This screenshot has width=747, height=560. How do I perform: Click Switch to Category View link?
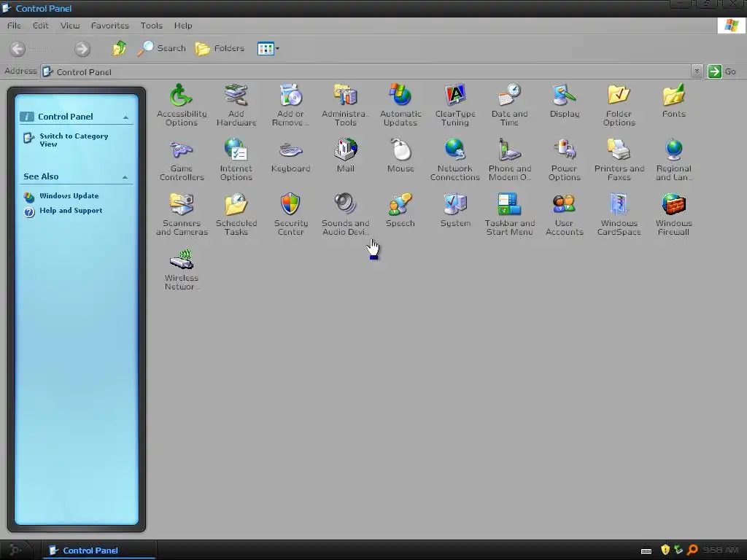pos(74,140)
